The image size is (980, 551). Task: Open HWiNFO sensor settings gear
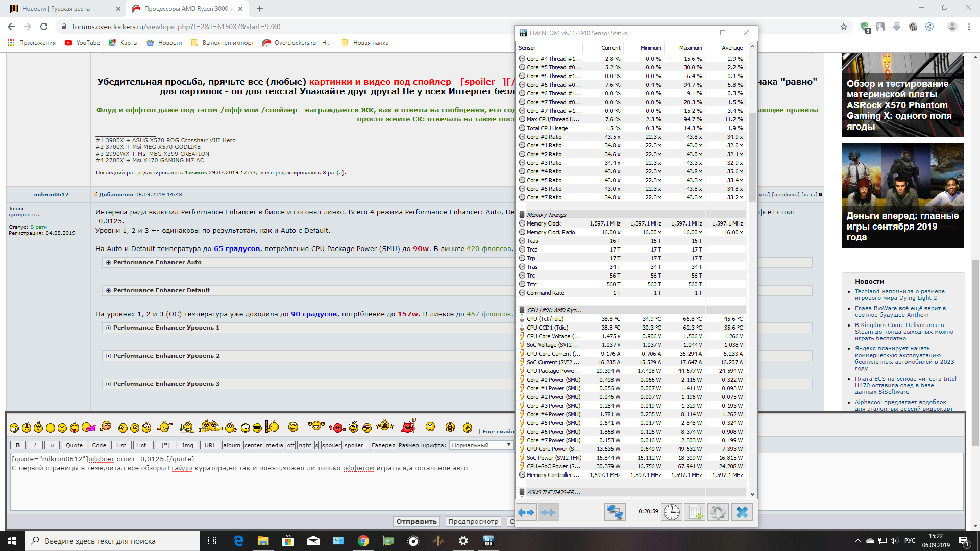tap(718, 512)
